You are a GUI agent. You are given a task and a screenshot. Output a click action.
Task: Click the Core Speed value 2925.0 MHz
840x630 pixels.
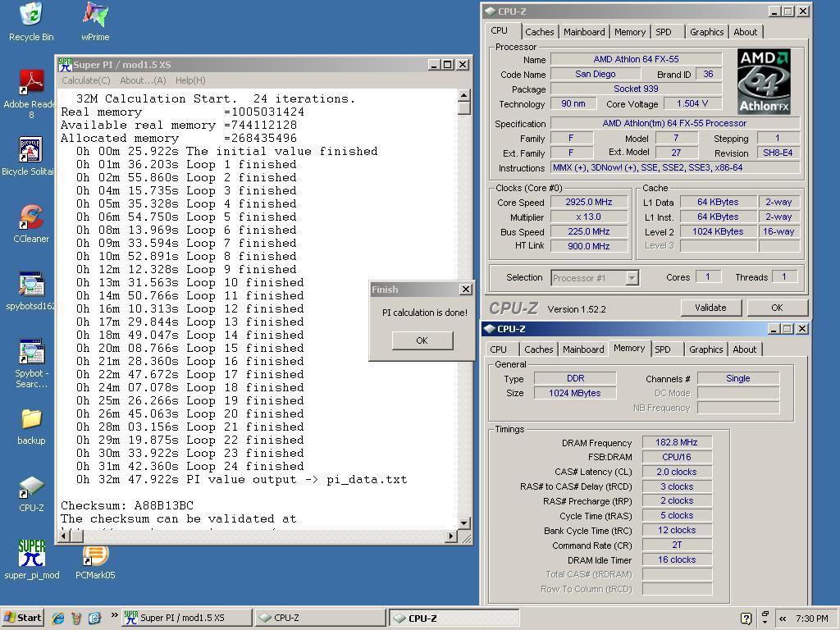point(589,202)
